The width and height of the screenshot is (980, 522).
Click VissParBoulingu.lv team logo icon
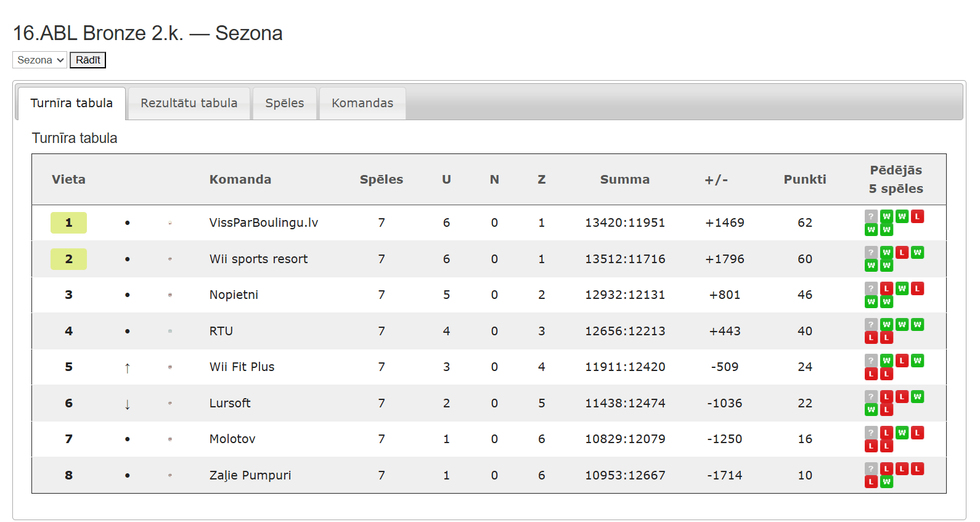[170, 223]
